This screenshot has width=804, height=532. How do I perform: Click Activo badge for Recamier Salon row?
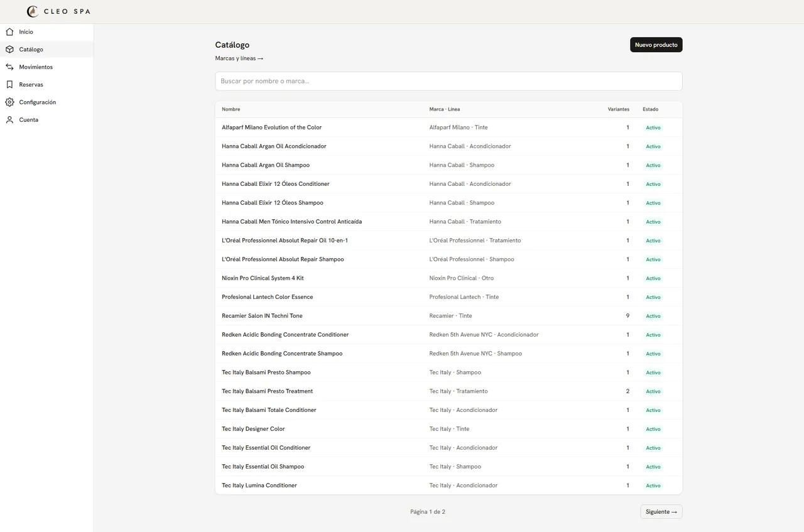coord(653,316)
